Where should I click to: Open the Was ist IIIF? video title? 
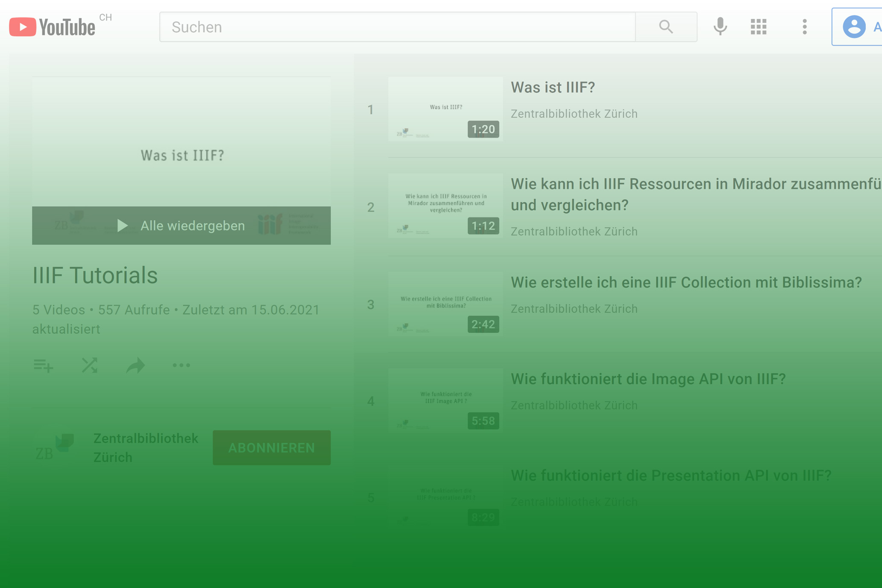tap(553, 88)
